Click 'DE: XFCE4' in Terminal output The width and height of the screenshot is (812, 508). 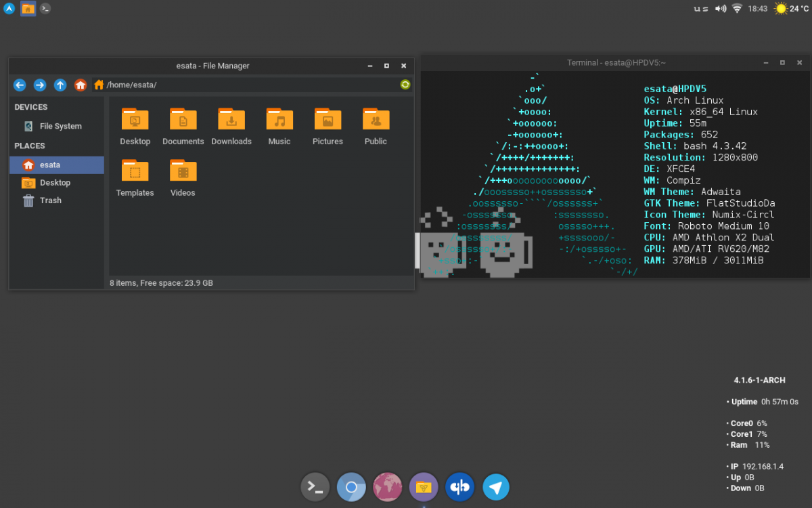(x=669, y=169)
